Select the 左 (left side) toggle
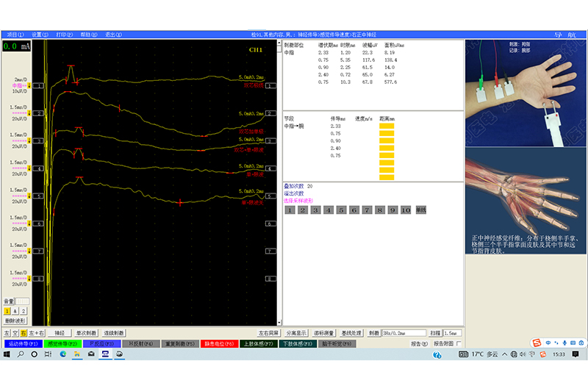 point(7,333)
